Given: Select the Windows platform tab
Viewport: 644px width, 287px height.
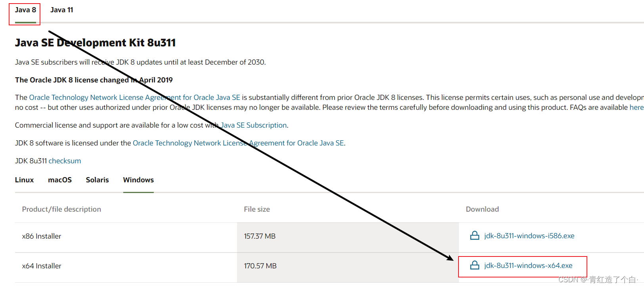Looking at the screenshot, I should 138,180.
